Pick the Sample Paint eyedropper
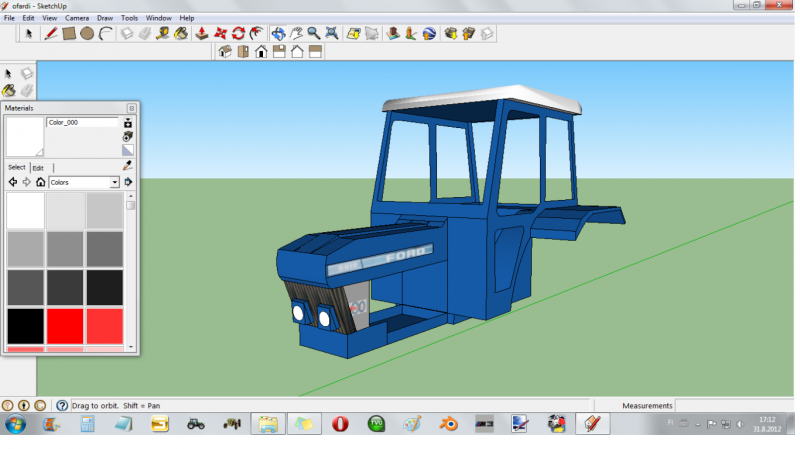800x449 pixels. coord(128,165)
